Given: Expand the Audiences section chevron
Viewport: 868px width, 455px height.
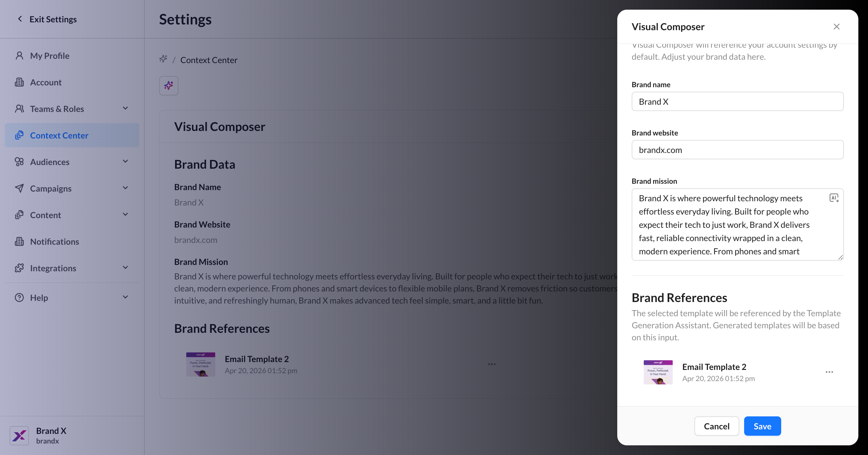Looking at the screenshot, I should (125, 161).
